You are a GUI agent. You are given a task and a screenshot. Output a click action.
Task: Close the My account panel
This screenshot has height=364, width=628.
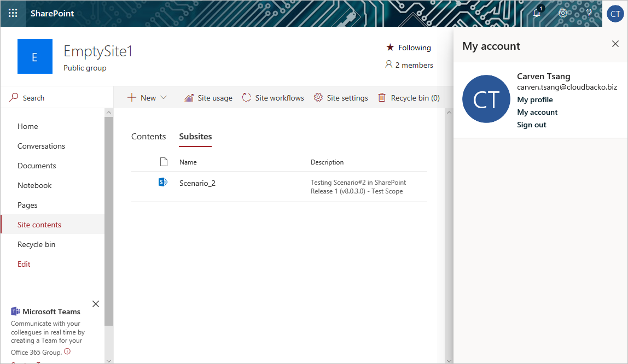(615, 44)
